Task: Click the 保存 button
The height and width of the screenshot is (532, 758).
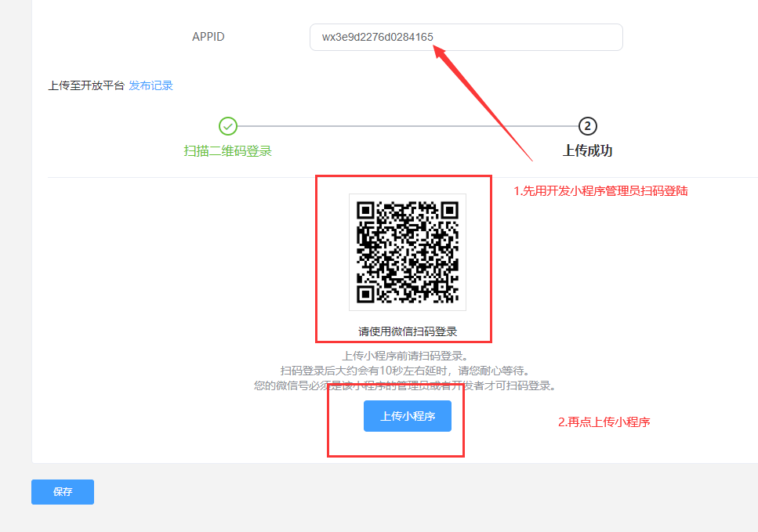Action: (63, 492)
